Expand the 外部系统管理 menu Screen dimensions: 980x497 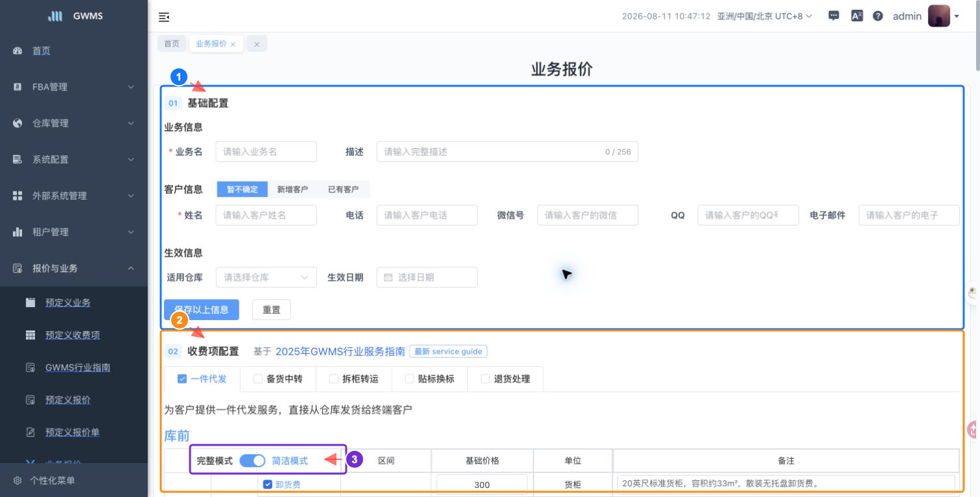(131, 196)
